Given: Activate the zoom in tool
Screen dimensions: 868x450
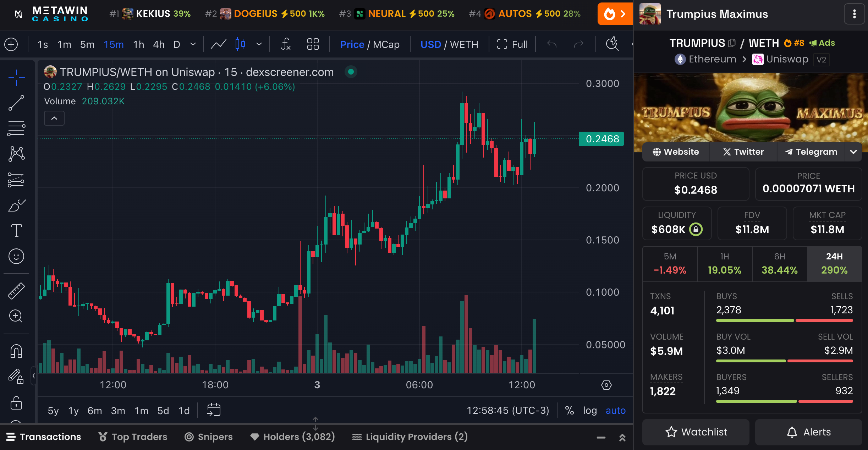Looking at the screenshot, I should (x=16, y=316).
